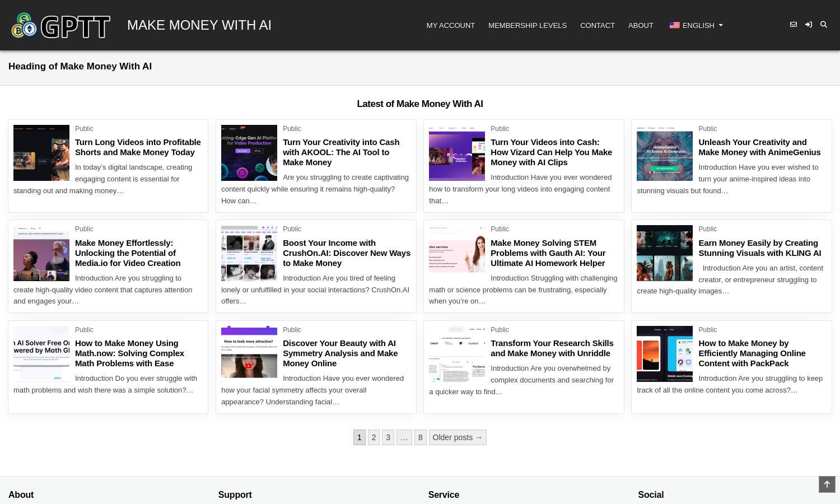Screen dimensions: 840x504
Task: Click the Public label on Gauth AI card
Action: click(500, 229)
